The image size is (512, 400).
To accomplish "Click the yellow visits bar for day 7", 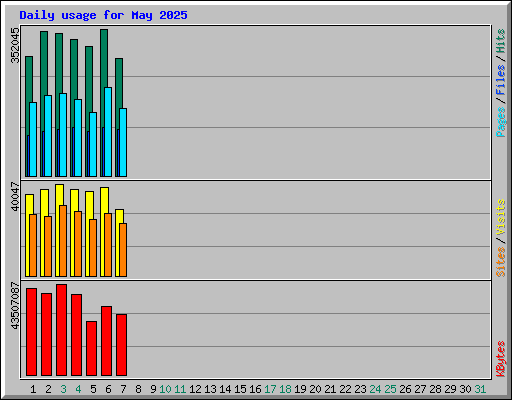I will coord(120,216).
